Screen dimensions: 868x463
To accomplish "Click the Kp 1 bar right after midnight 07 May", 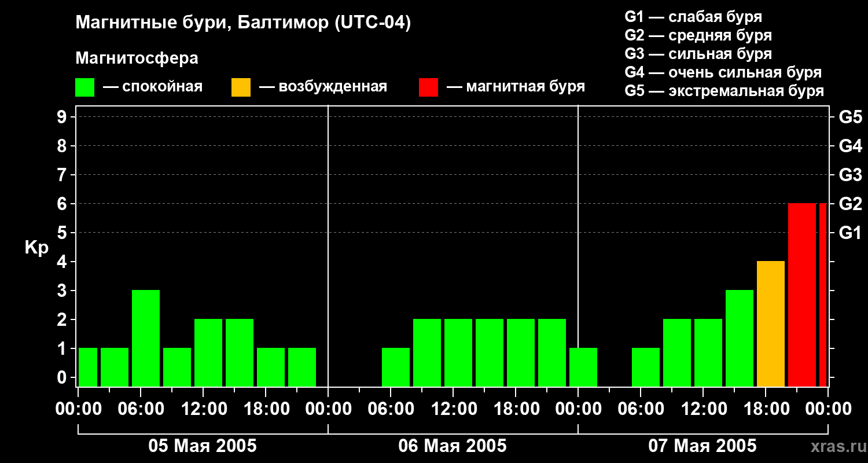I will (583, 368).
